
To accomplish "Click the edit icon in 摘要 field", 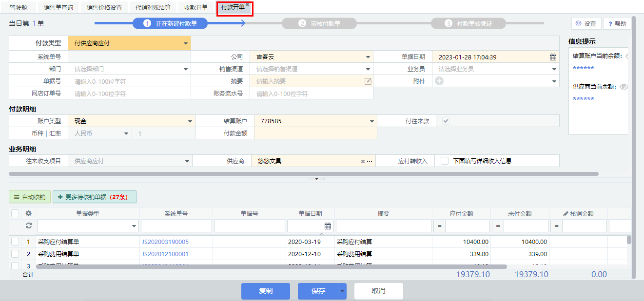I will point(368,81).
